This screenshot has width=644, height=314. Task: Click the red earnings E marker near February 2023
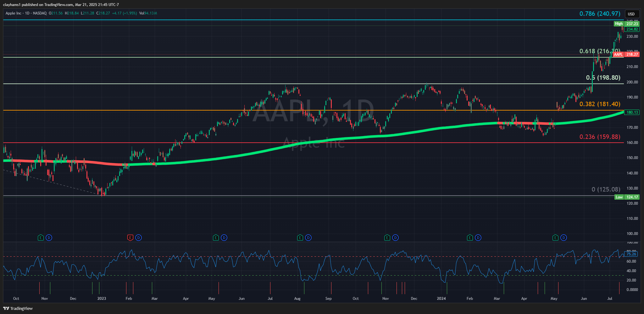tap(130, 238)
